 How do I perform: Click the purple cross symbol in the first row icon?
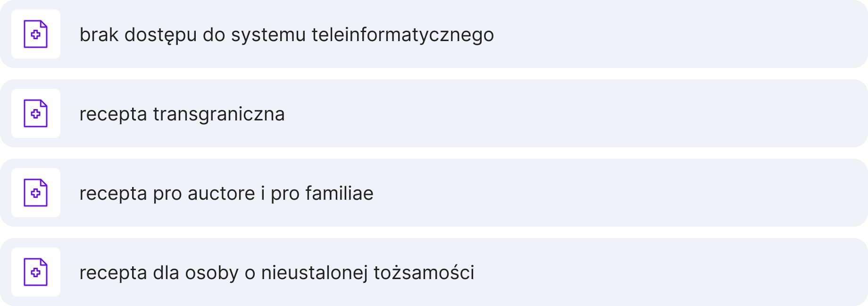35,34
